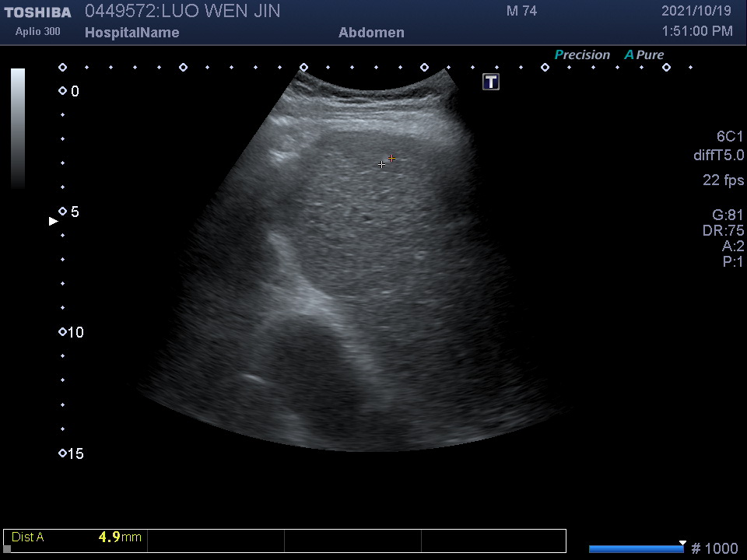Toggle the APure imaging indicator

click(x=644, y=54)
